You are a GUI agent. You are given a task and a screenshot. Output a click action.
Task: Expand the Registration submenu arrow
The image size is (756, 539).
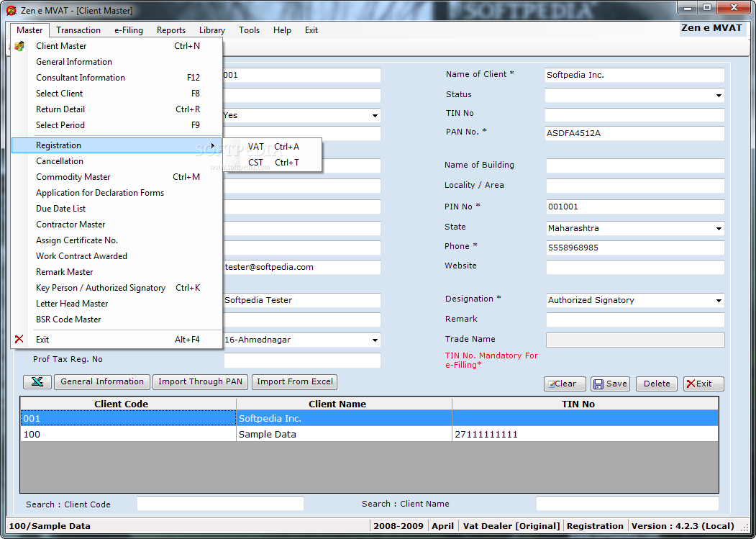[213, 145]
